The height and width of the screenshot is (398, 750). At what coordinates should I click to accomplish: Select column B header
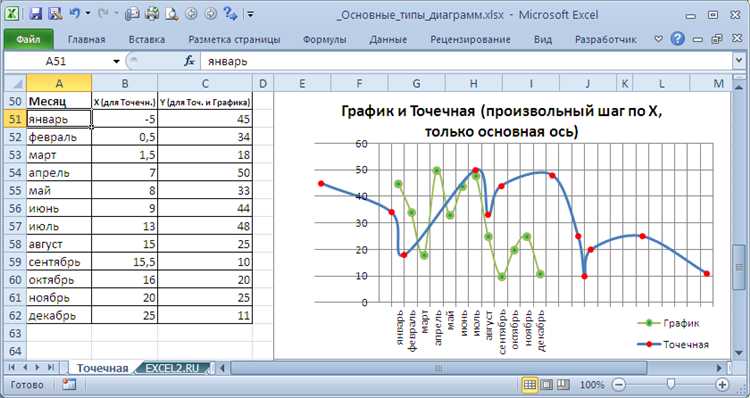click(124, 84)
